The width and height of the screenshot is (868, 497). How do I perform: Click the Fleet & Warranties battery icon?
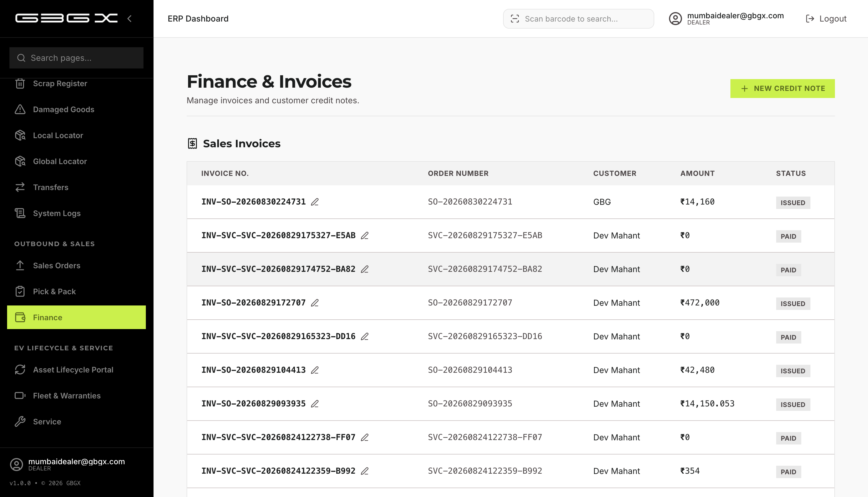[20, 395]
